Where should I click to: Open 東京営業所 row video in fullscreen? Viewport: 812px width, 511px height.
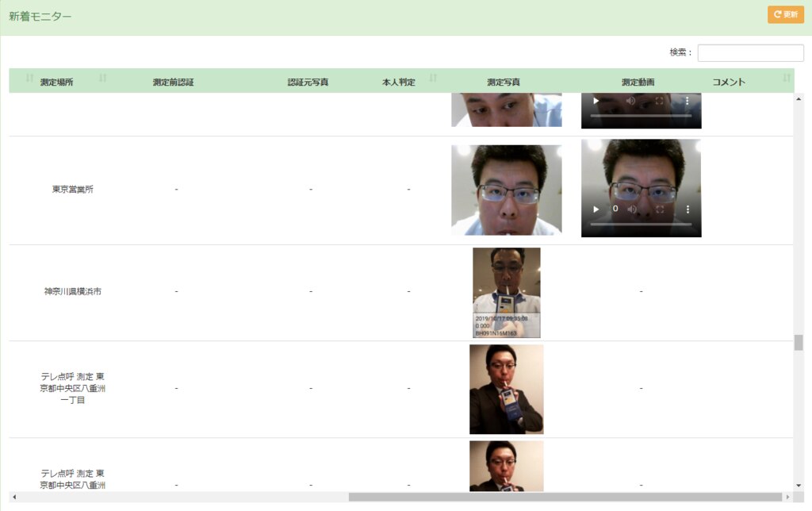click(x=660, y=209)
